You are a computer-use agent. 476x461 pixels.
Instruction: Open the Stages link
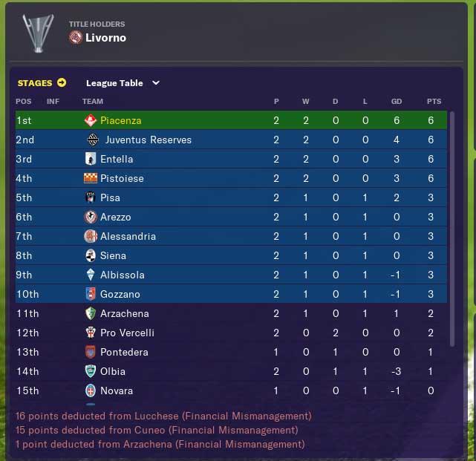35,83
